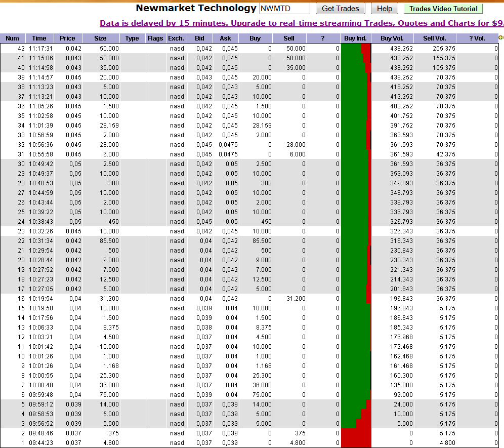
Task: Click size 1.168 in trade 9
Action: pyautogui.click(x=111, y=366)
